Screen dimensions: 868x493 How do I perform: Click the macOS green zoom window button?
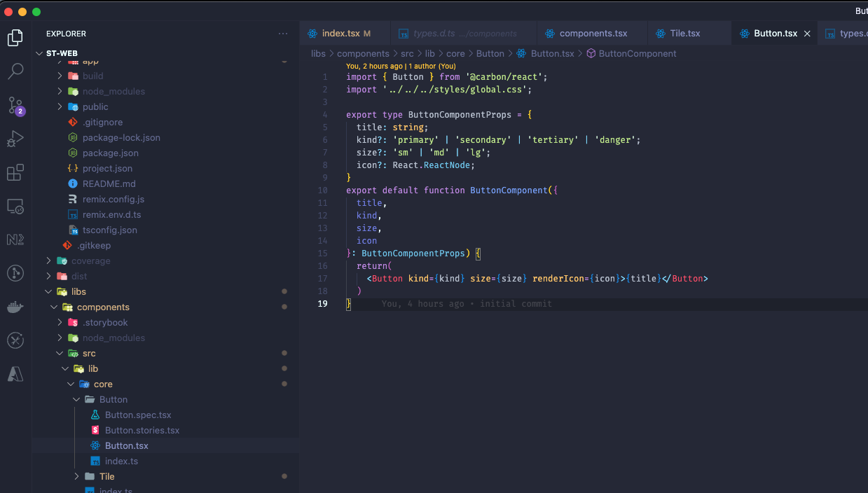[36, 12]
